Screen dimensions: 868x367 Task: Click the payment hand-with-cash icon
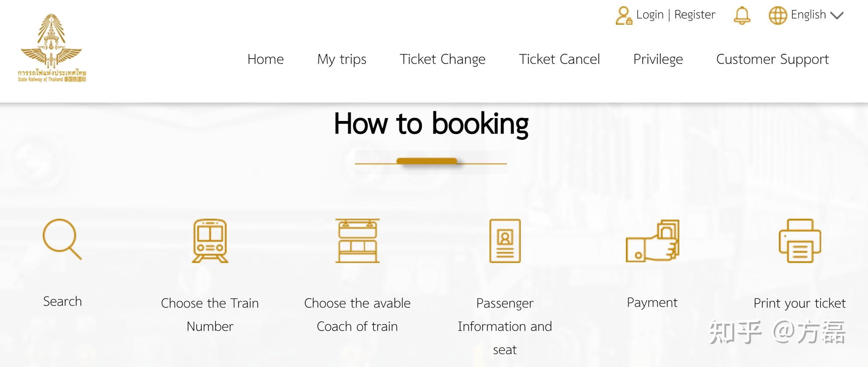(x=652, y=240)
